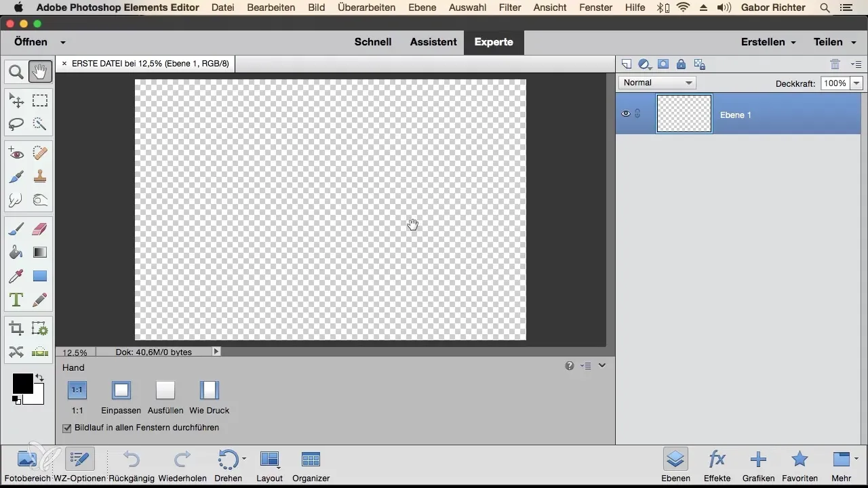Lock all pixels of the layer
868x488 pixels.
click(681, 64)
